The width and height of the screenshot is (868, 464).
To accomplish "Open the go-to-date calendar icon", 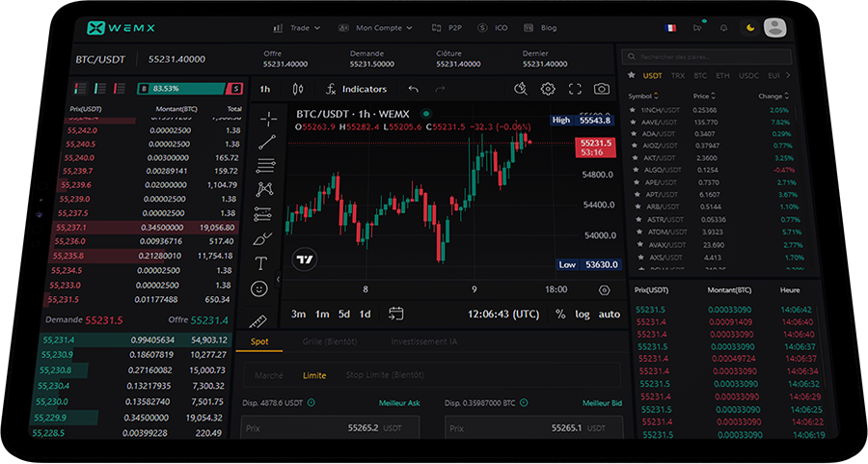I will [395, 314].
